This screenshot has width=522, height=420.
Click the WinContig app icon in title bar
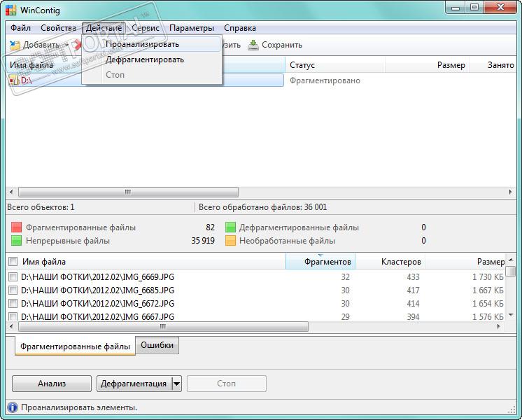point(10,10)
